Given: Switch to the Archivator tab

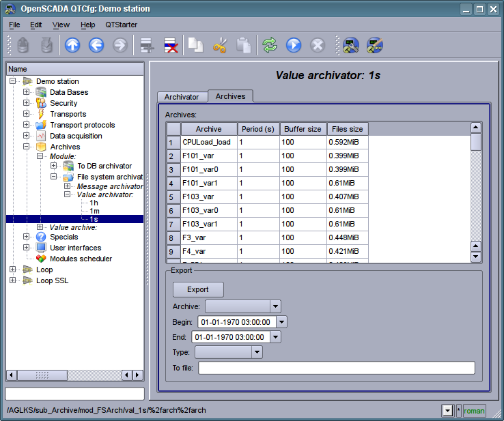Looking at the screenshot, I should (182, 97).
